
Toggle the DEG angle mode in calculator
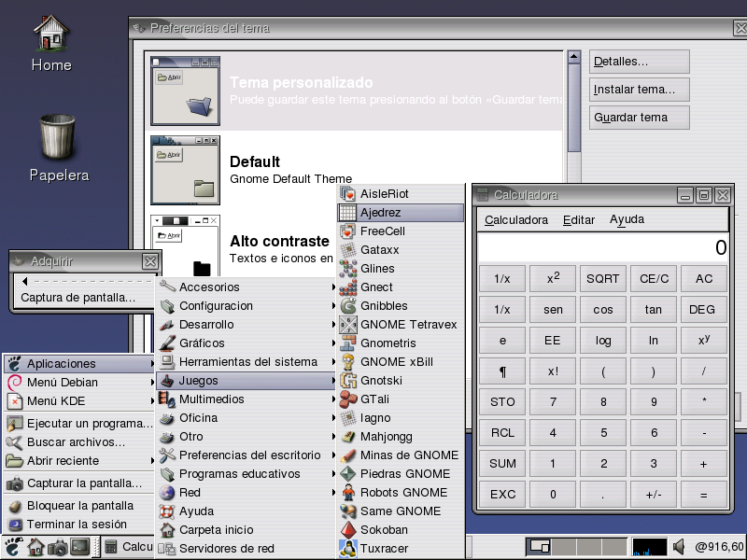pos(704,310)
